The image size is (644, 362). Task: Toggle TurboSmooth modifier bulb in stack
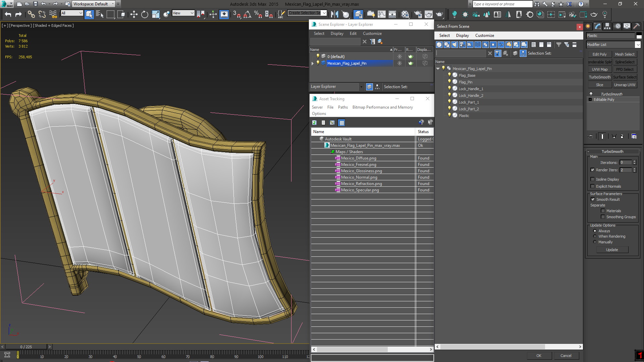pyautogui.click(x=591, y=94)
